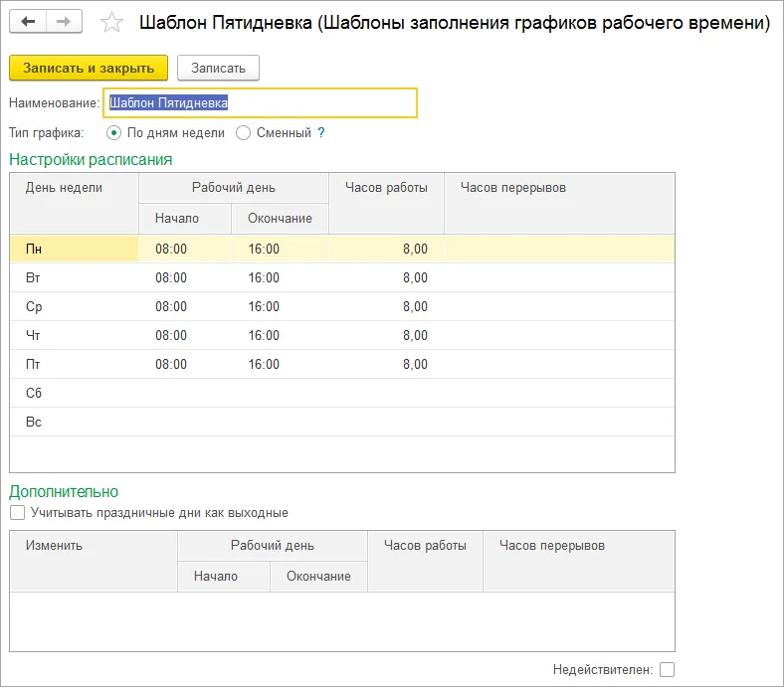Go forward with the right arrow button

pos(64,22)
